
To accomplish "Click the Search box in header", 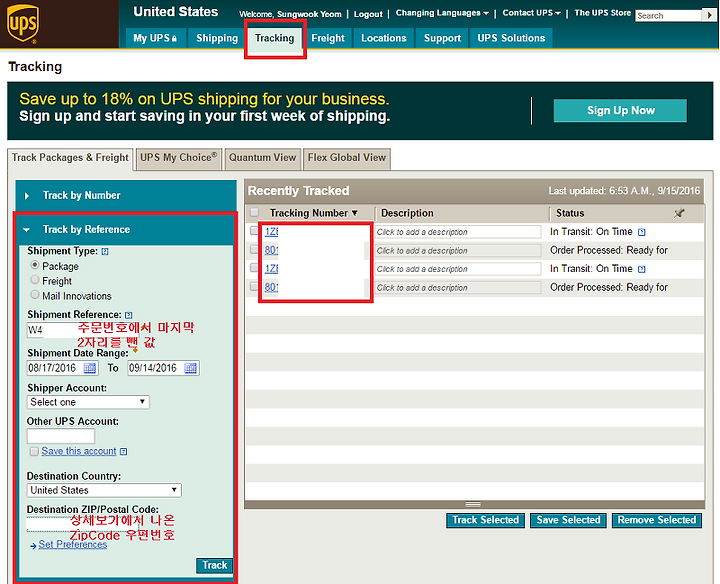I will tap(669, 16).
